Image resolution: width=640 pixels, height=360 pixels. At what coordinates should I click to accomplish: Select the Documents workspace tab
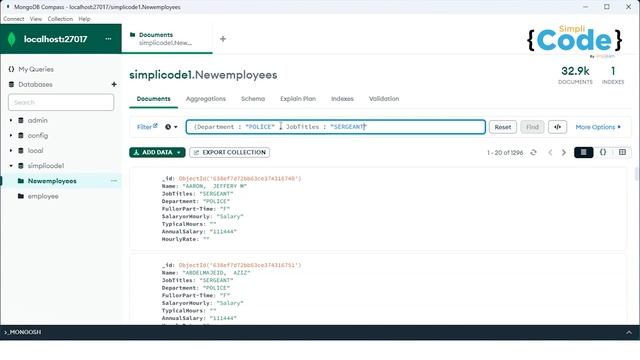click(x=167, y=39)
